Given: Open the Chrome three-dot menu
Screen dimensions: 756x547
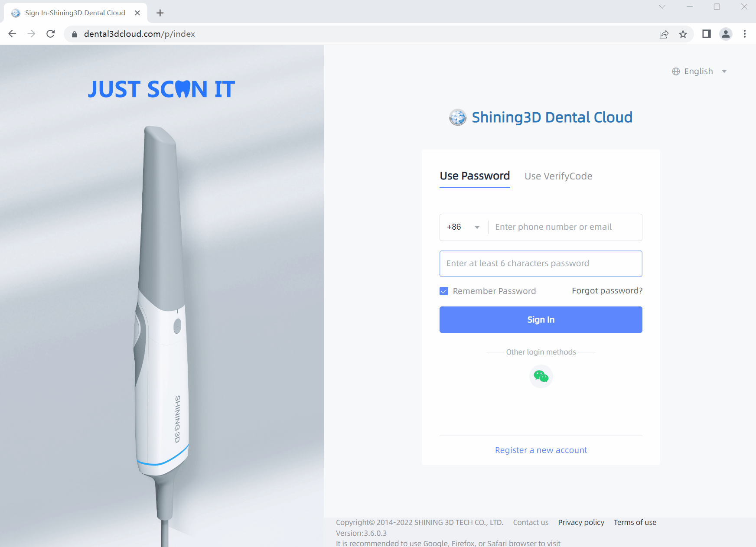Looking at the screenshot, I should pos(745,34).
